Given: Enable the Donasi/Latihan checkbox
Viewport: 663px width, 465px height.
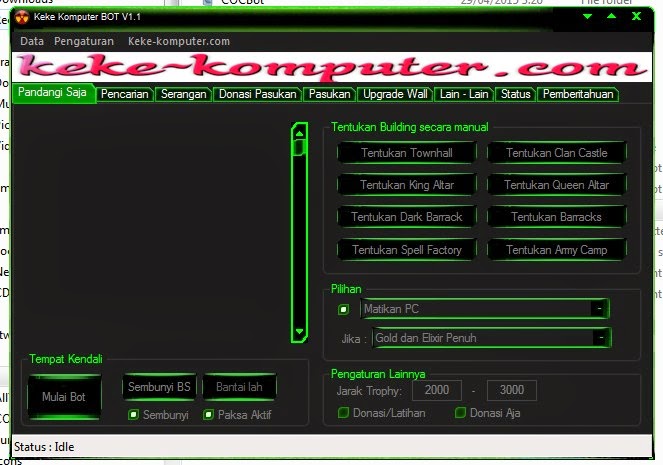Looking at the screenshot, I should 343,413.
